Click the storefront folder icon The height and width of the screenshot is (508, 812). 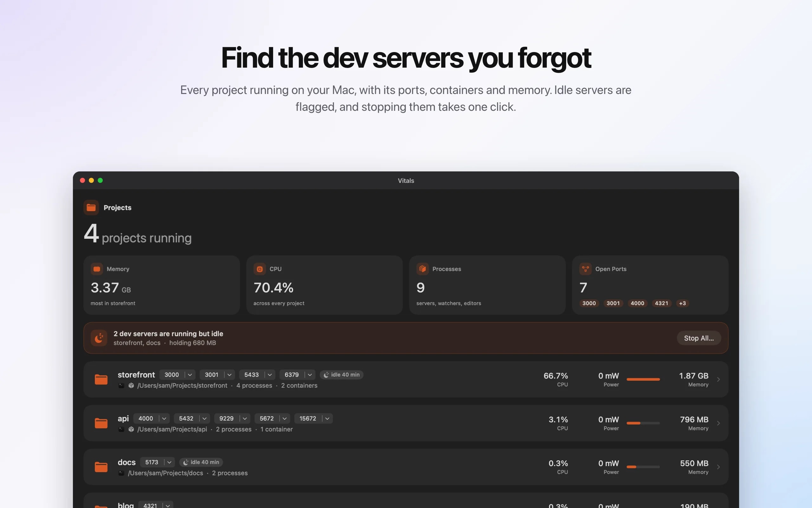click(101, 379)
